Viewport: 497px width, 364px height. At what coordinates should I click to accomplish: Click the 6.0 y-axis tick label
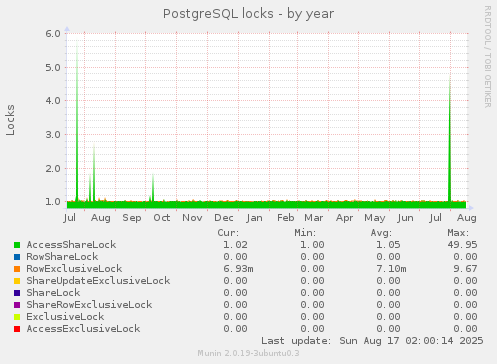[53, 33]
